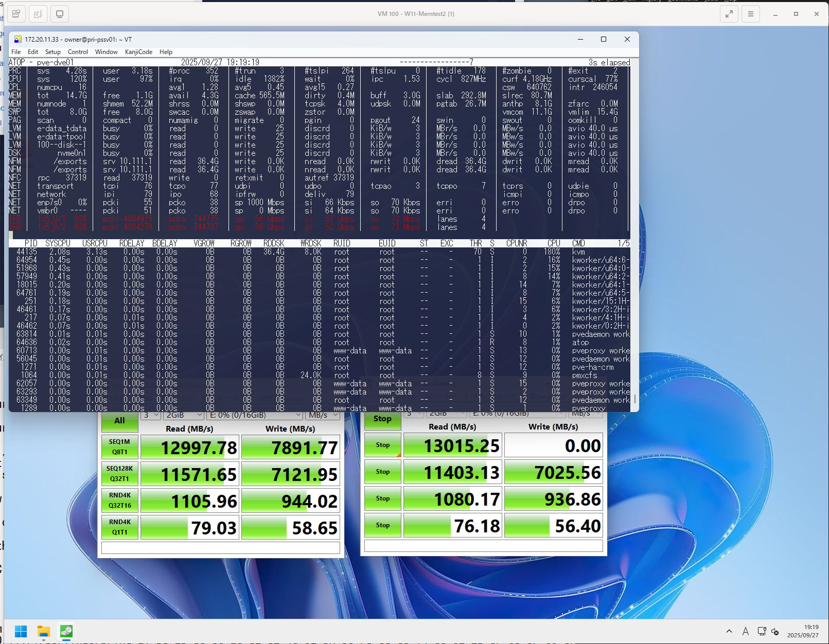Expand the 2GiB test size dropdown
Screen dimensions: 829x644
(184, 415)
